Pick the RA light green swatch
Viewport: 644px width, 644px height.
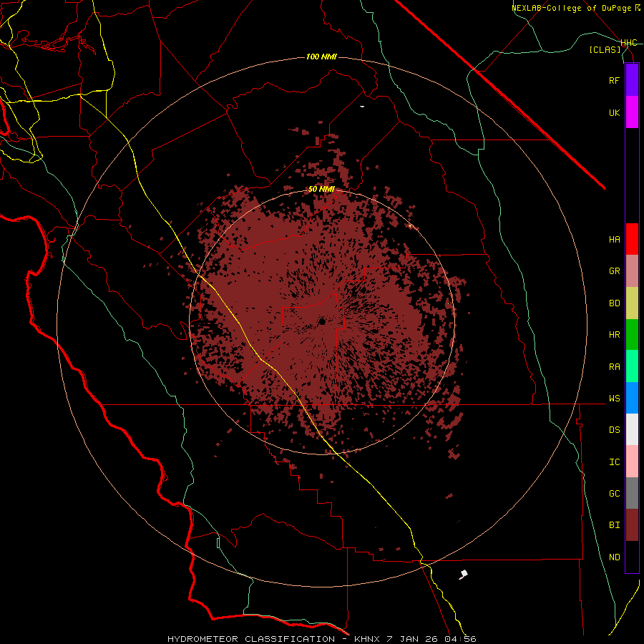tap(632, 366)
